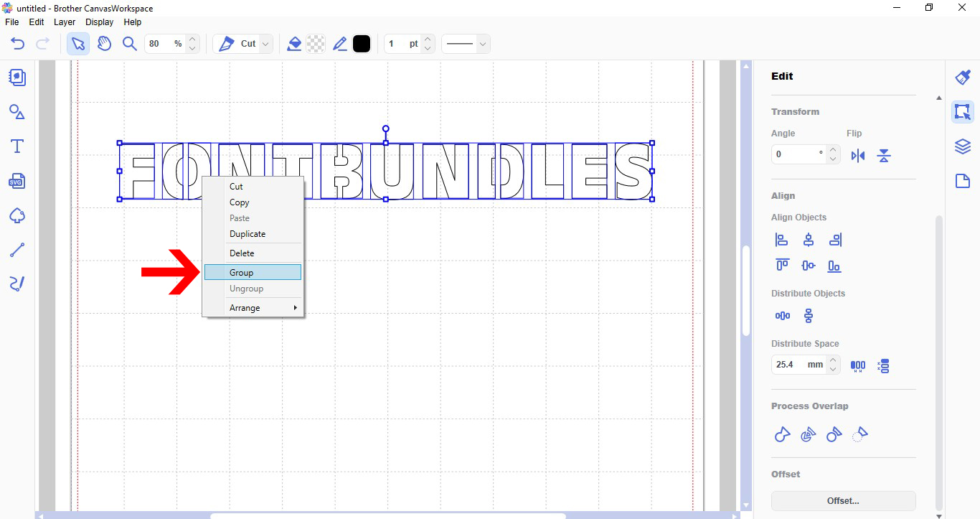Increase the zoom percentage stepper

tap(192, 39)
